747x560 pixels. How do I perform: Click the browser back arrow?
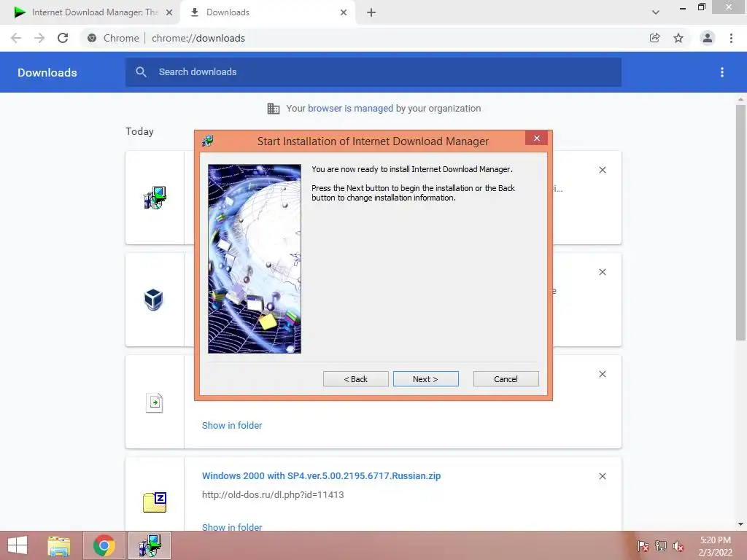16,38
